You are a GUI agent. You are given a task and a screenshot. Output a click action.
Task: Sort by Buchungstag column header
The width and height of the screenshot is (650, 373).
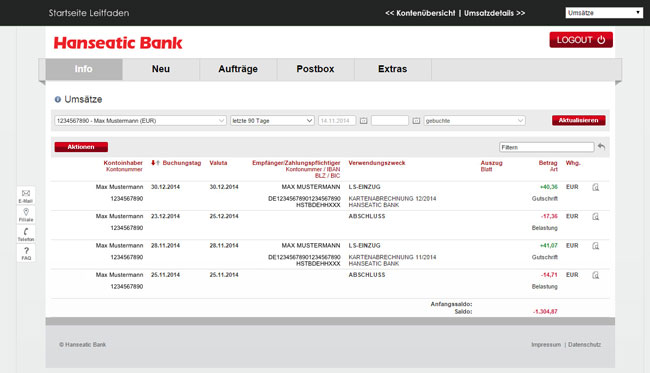click(182, 163)
